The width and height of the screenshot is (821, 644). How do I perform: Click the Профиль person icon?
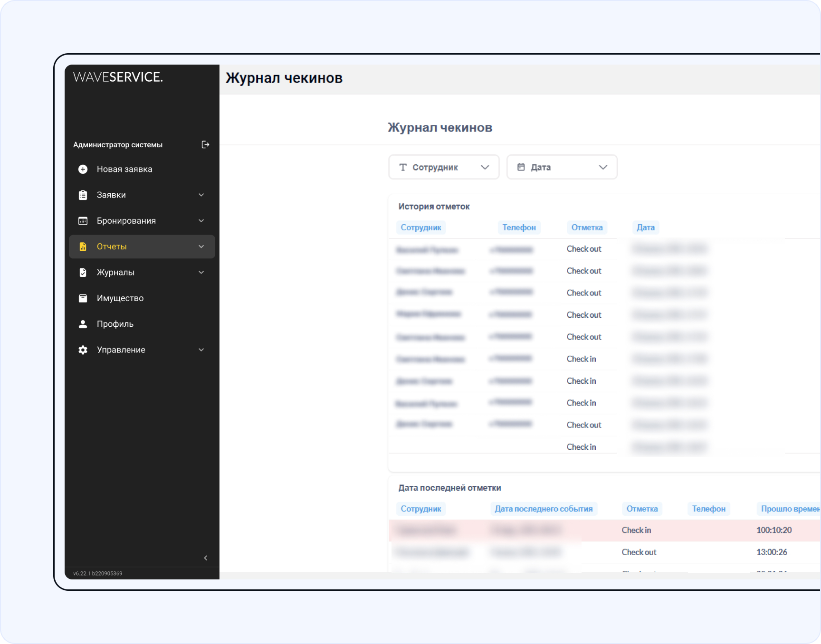[x=83, y=324]
